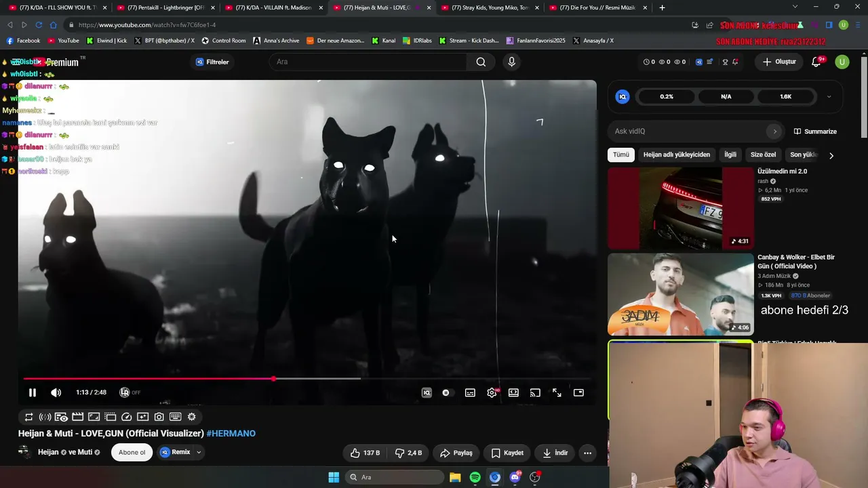868x488 pixels.
Task: Open the Anna's Archive bookmark
Action: coord(276,41)
